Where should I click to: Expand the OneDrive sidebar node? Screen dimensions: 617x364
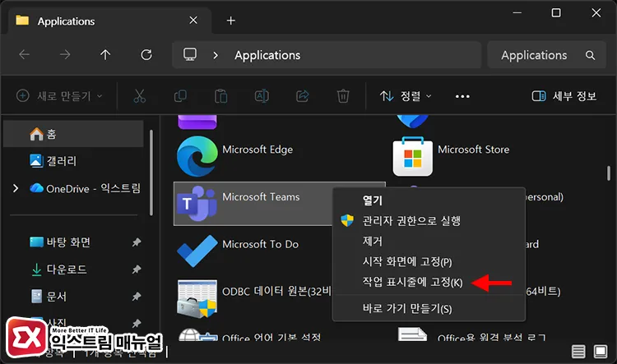[16, 188]
